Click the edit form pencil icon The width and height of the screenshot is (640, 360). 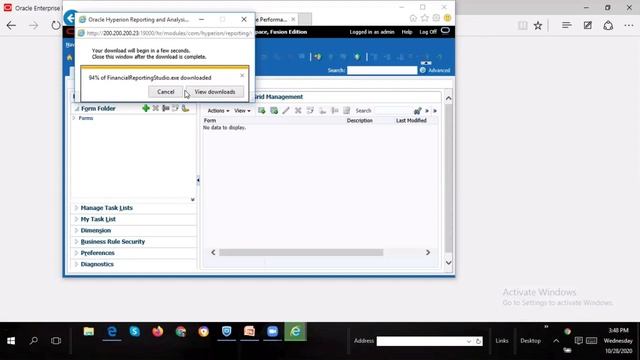[286, 111]
